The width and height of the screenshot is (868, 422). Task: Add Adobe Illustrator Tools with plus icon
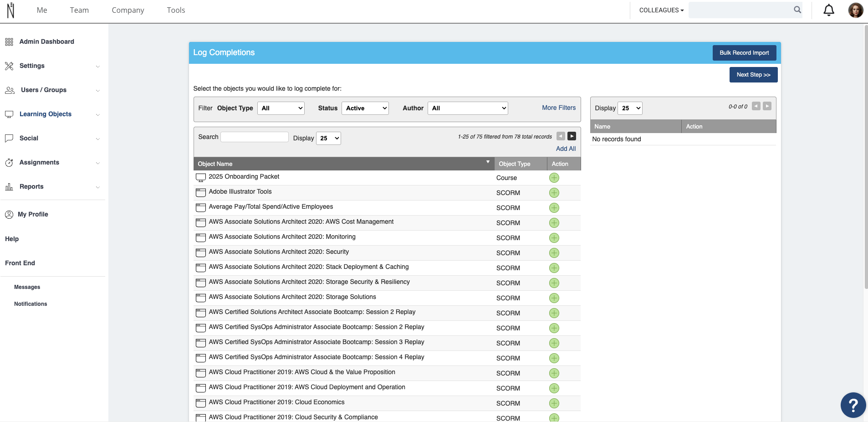(554, 193)
